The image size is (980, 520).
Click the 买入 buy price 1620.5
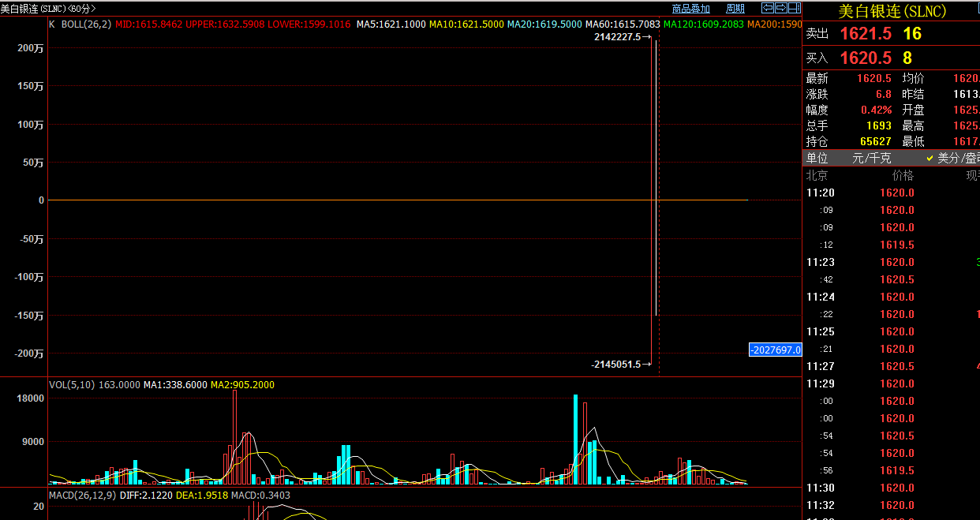tap(865, 58)
